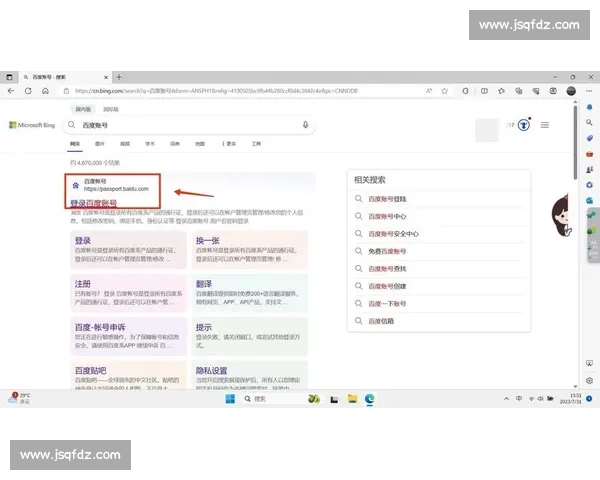Open Bing hamburger menu
Viewport: 600px width, 480px height.
coord(545,125)
